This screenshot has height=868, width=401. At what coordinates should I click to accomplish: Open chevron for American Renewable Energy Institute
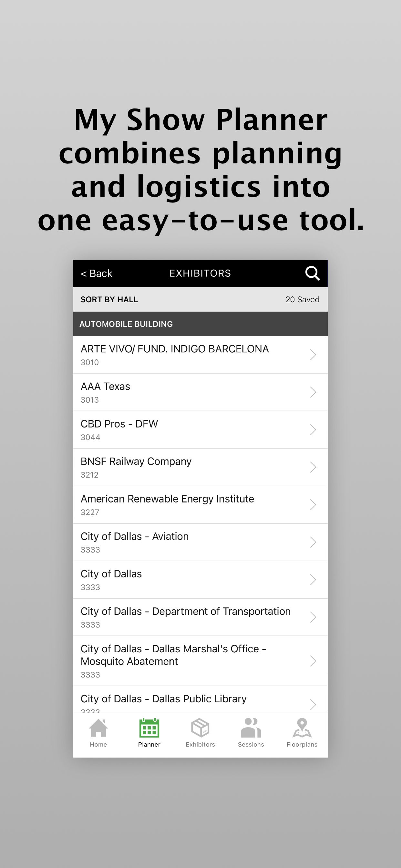(313, 504)
